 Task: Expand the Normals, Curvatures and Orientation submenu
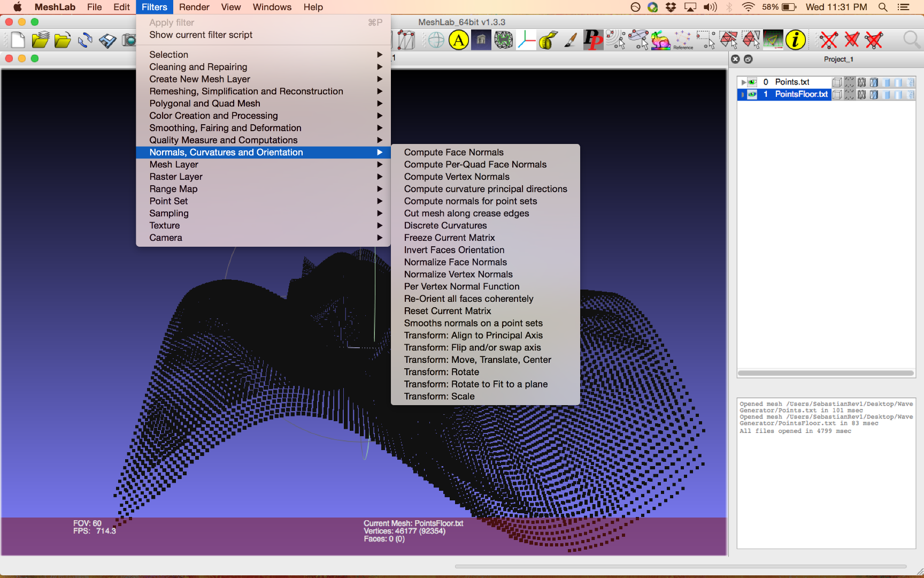point(226,152)
